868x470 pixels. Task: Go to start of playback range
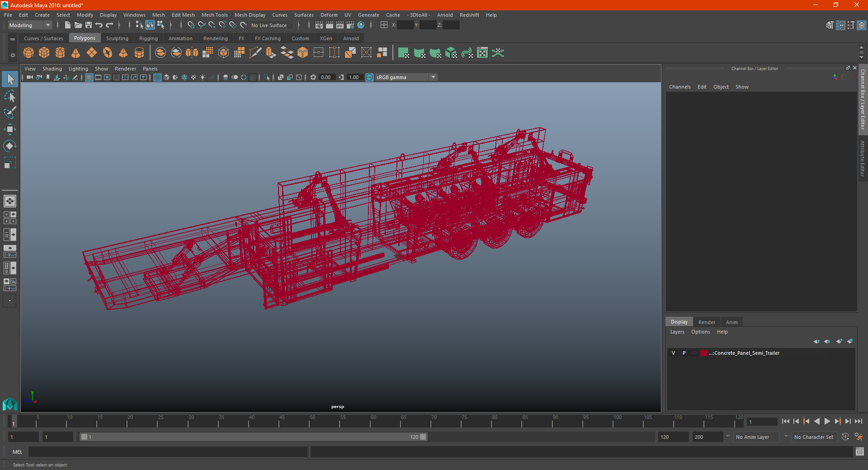pyautogui.click(x=786, y=421)
